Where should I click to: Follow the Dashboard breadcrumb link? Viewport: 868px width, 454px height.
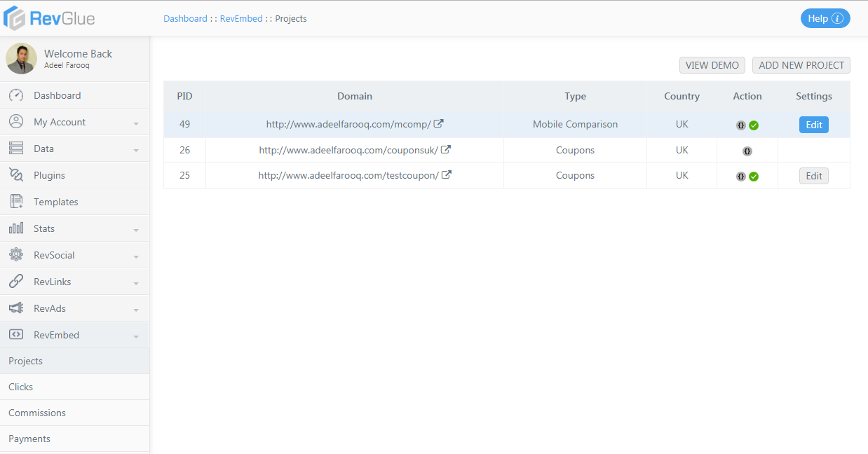pos(185,19)
